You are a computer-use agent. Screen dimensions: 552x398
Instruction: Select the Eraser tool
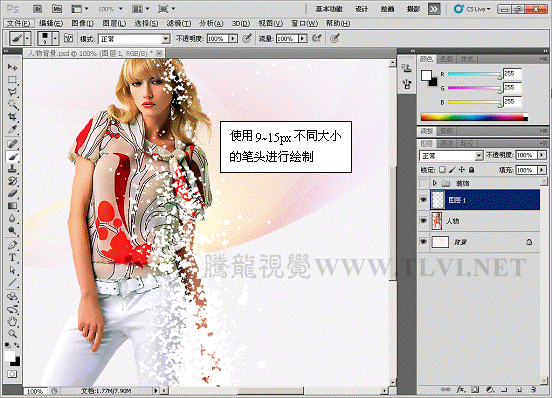(12, 194)
